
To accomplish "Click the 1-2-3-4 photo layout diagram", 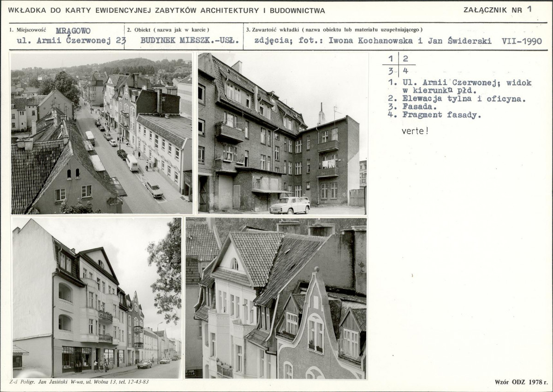I will [398, 64].
